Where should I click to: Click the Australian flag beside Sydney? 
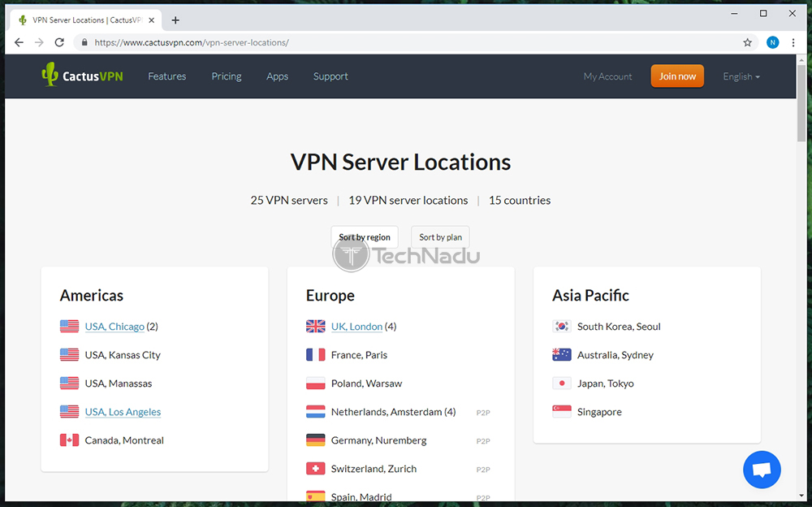pos(562,354)
